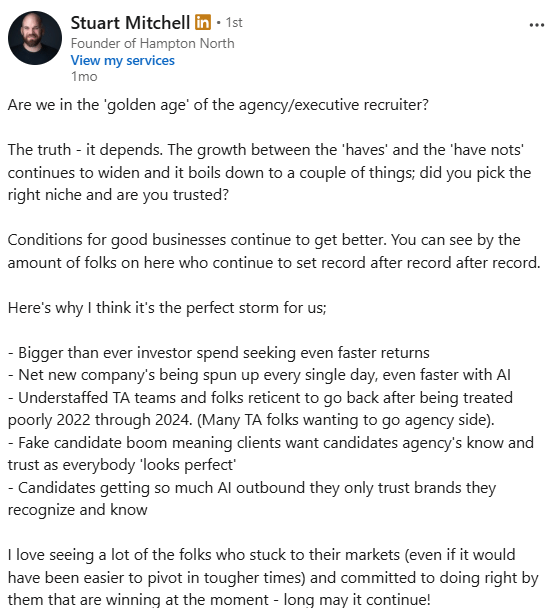
Task: Click the Founder of Hampton North headline
Action: coord(152,43)
